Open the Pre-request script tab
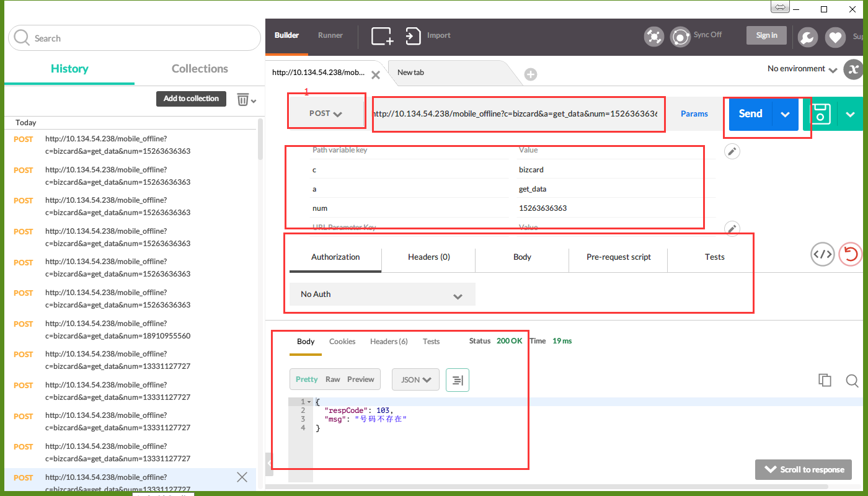 click(x=619, y=257)
